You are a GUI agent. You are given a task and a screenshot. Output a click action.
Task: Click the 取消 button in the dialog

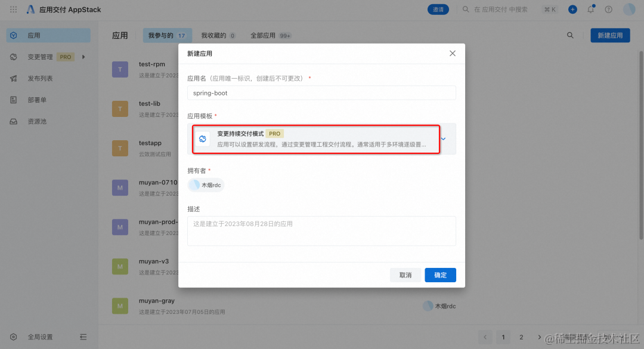click(405, 275)
